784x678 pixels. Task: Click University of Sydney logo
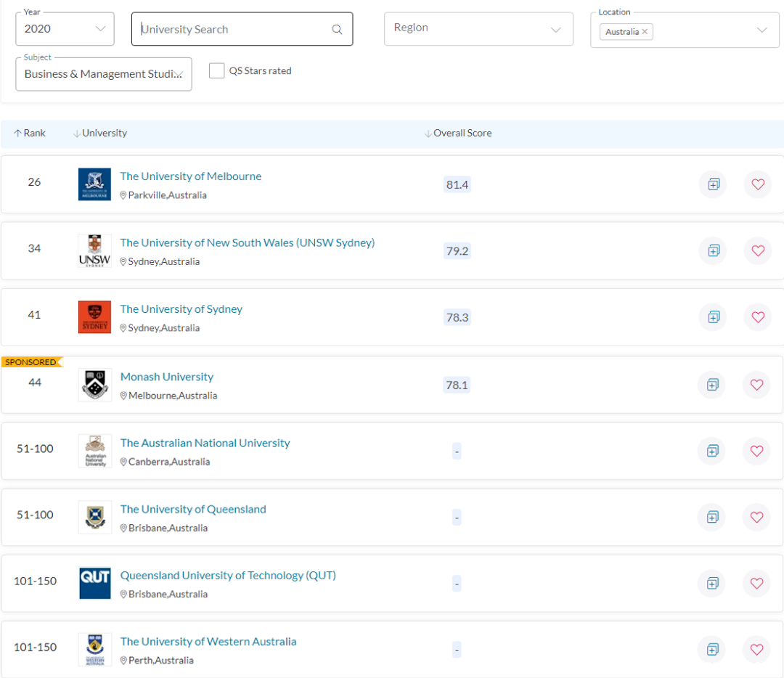pyautogui.click(x=94, y=317)
